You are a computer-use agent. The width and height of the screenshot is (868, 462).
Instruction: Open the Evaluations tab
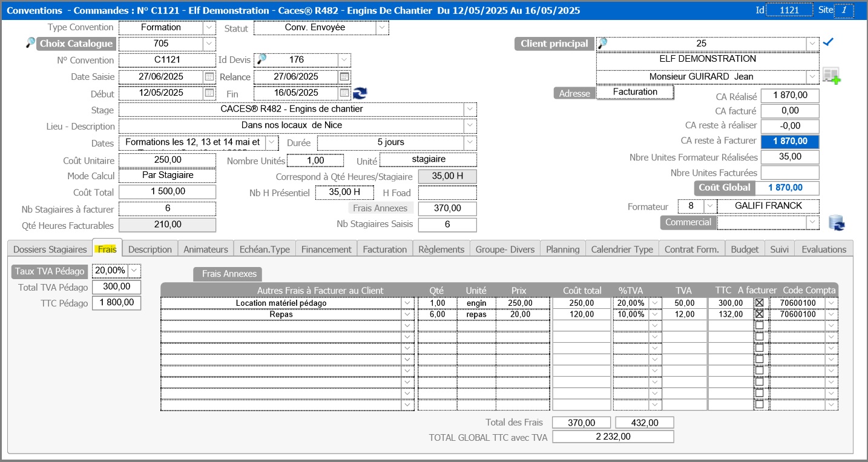click(824, 249)
